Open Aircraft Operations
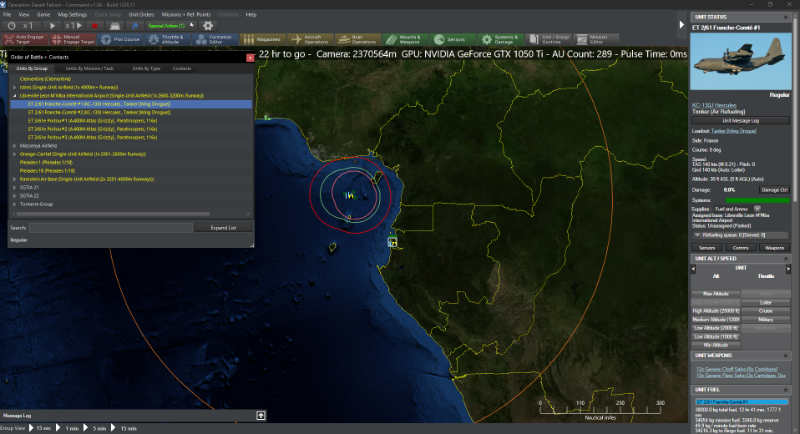800x434 pixels. (x=310, y=39)
